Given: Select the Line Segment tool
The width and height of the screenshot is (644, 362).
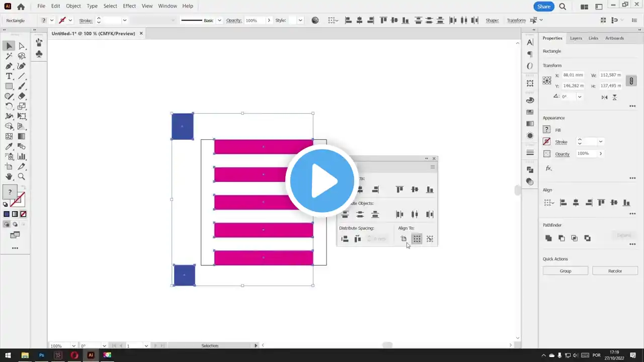Looking at the screenshot, I should pyautogui.click(x=22, y=76).
